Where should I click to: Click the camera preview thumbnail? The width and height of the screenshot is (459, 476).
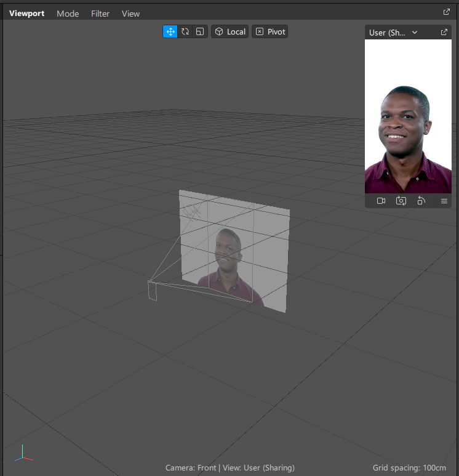tap(408, 116)
